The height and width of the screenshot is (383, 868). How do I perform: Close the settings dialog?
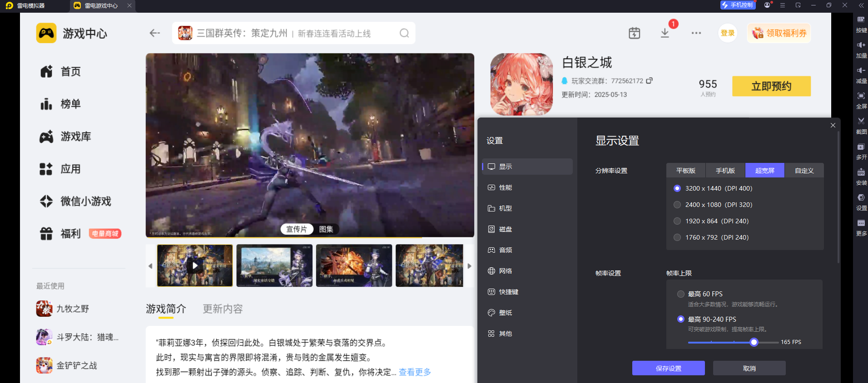click(833, 125)
